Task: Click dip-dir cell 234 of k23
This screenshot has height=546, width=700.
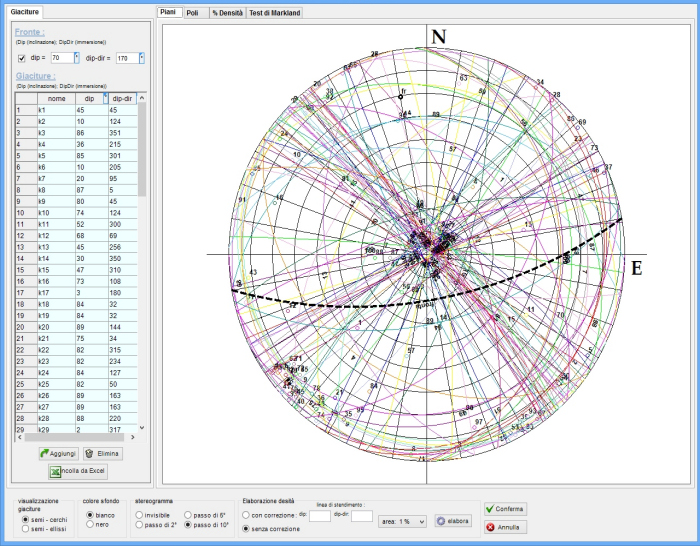Action: pos(123,362)
